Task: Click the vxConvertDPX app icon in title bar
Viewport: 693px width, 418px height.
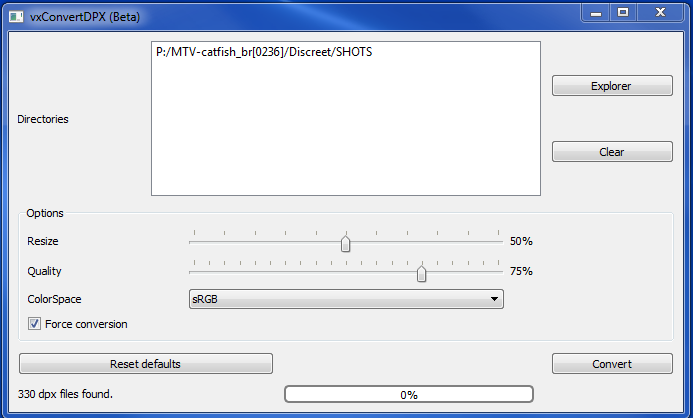Action: [16, 17]
